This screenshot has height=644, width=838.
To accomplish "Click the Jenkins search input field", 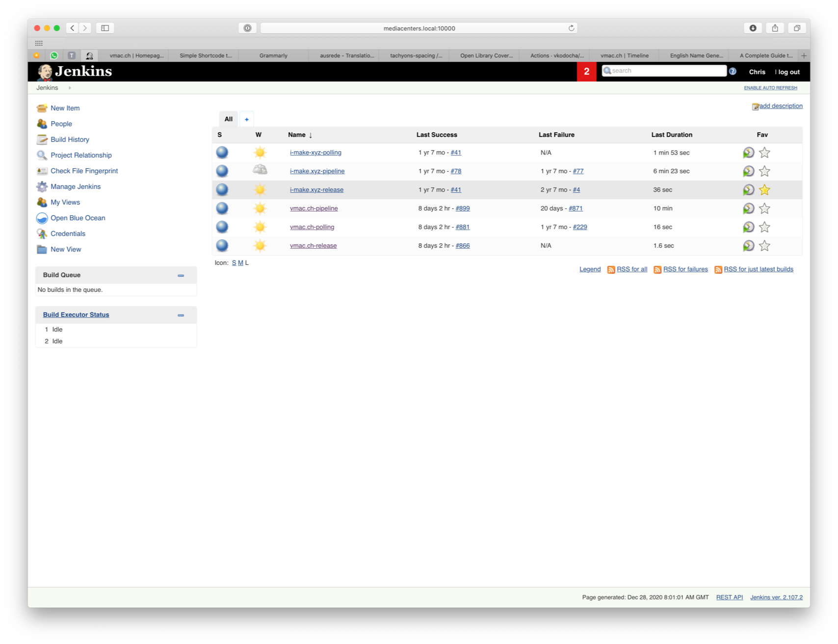I will (665, 71).
